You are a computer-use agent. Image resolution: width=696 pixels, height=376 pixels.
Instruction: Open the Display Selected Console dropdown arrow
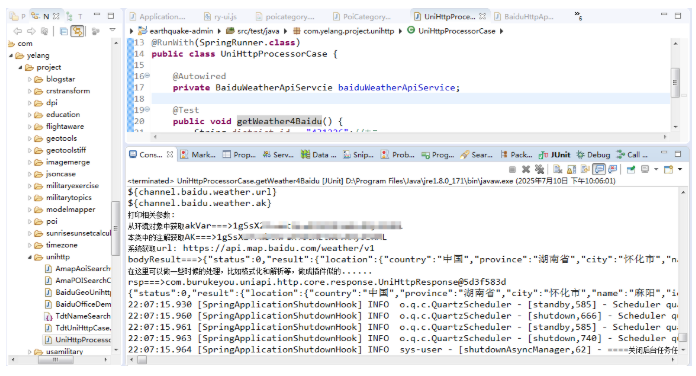coord(656,170)
